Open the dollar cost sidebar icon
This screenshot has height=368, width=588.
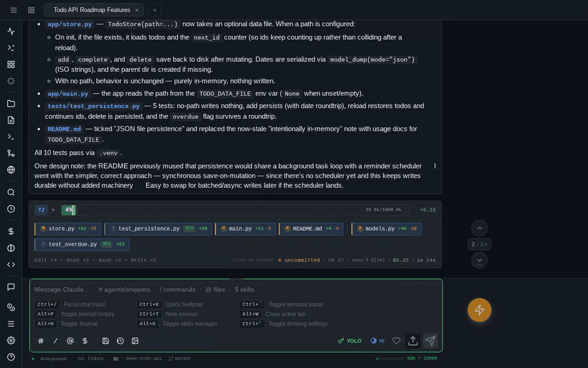(x=11, y=231)
